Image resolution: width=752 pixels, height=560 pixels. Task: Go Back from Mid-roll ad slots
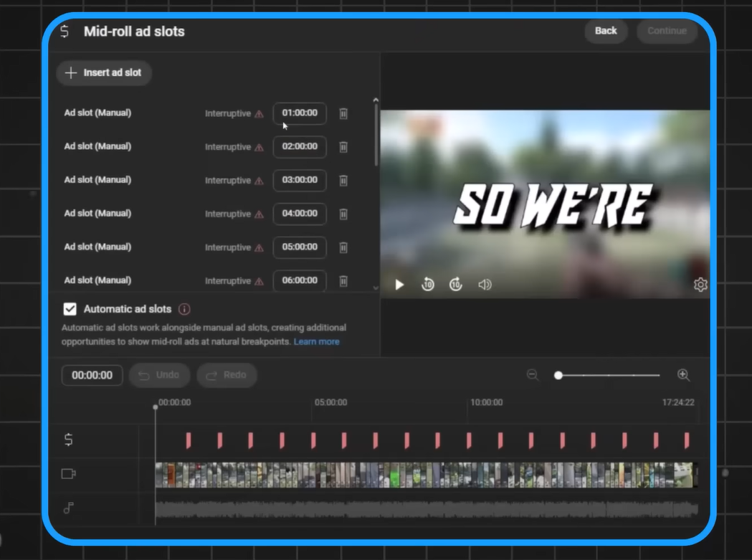606,31
